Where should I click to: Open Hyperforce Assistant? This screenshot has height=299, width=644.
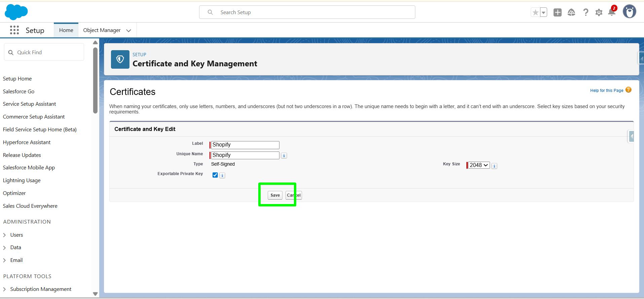click(27, 142)
